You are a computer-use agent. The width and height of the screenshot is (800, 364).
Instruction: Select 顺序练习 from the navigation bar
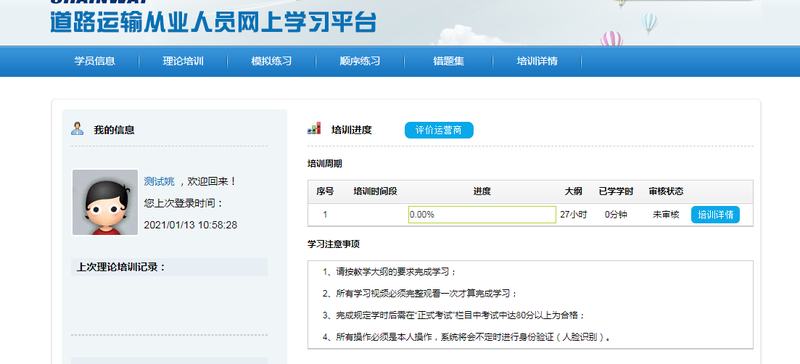click(x=360, y=61)
